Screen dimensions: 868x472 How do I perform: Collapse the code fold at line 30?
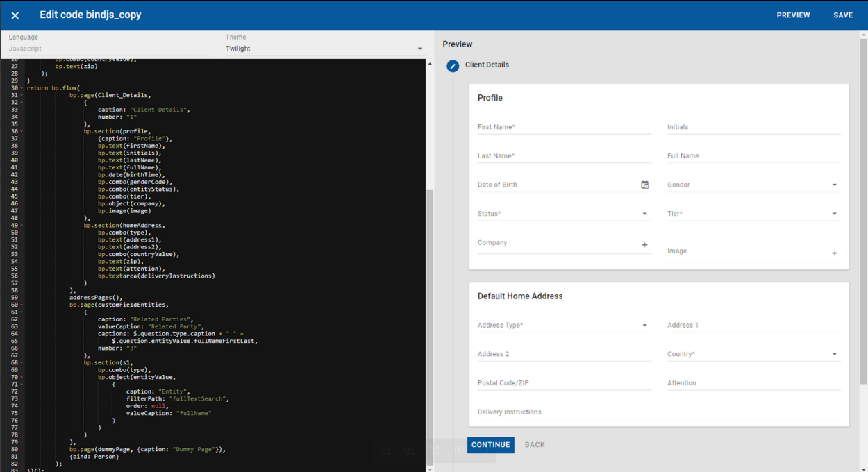pos(22,88)
